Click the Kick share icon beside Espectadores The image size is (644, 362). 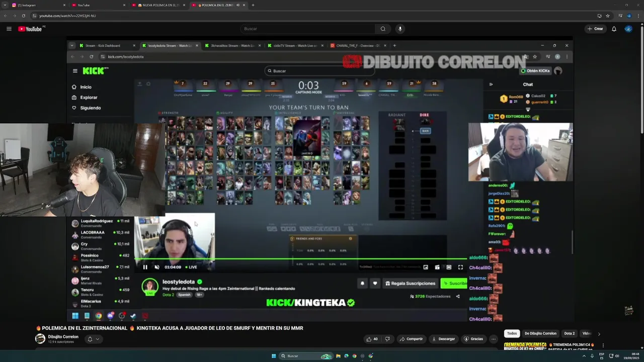click(x=458, y=296)
